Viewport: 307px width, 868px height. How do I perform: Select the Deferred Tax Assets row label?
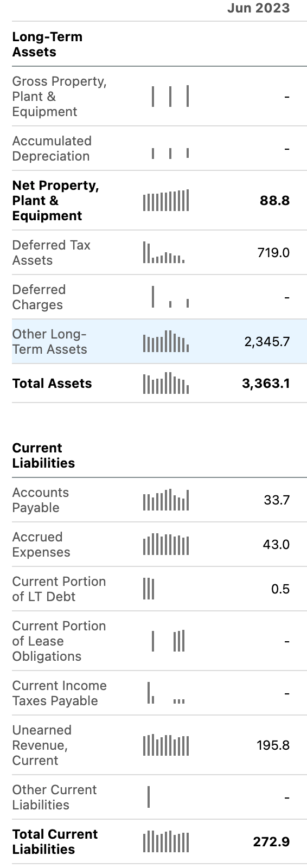click(x=51, y=253)
